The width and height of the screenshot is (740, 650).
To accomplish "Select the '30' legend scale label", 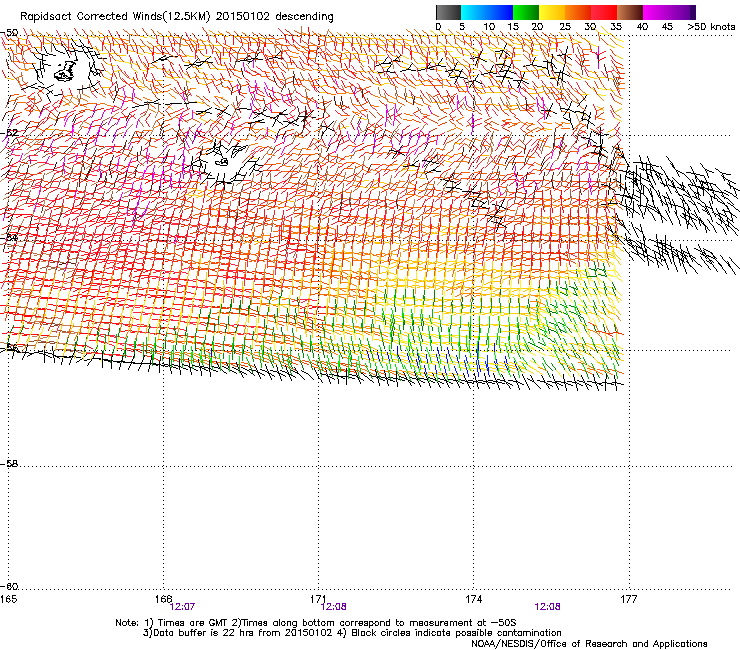I will click(590, 27).
